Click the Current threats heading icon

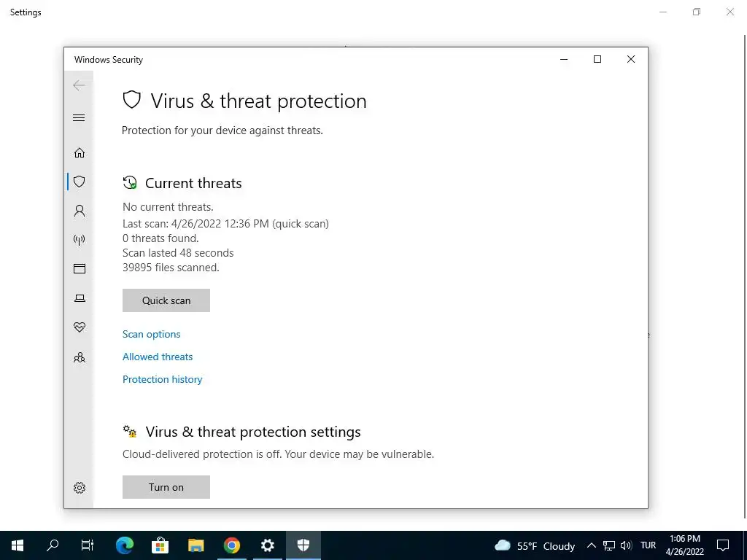click(x=130, y=182)
